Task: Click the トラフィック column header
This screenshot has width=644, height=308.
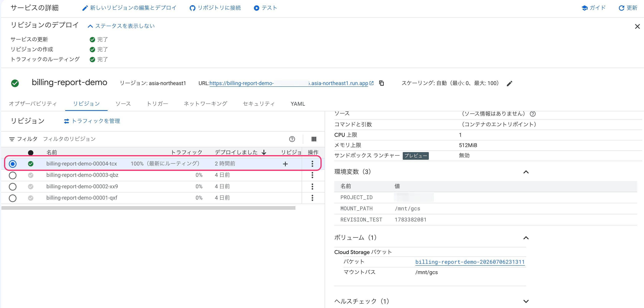Action: (186, 152)
